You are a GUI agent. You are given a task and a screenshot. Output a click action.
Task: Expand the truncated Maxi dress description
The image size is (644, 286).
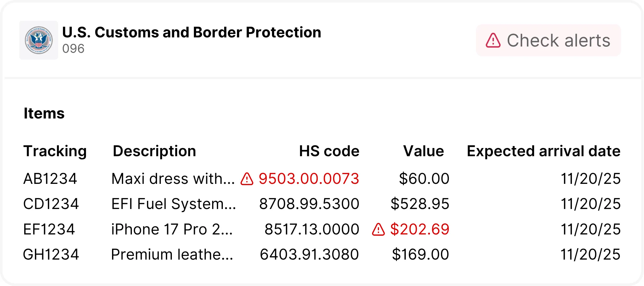173,179
